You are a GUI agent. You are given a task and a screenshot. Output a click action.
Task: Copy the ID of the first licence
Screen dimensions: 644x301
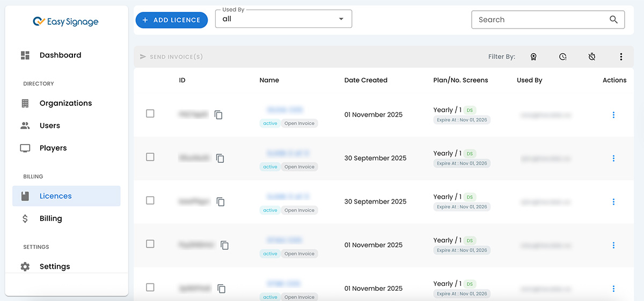(218, 115)
